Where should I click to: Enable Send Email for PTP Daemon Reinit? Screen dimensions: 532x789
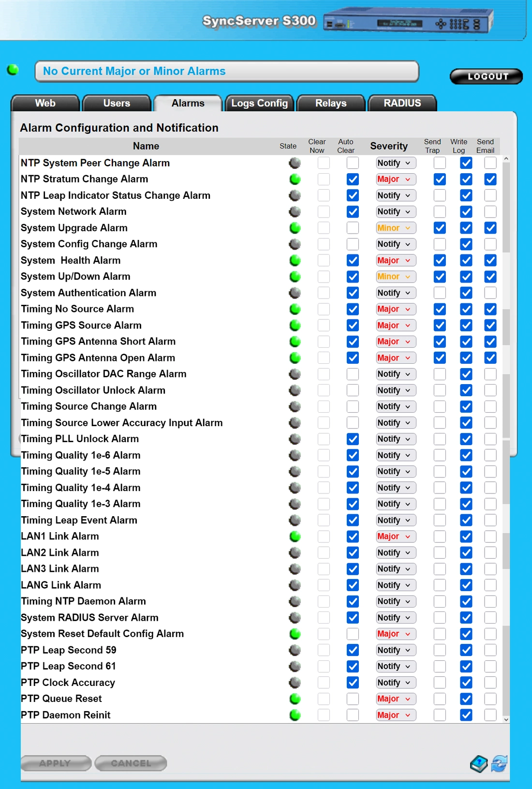(x=490, y=715)
